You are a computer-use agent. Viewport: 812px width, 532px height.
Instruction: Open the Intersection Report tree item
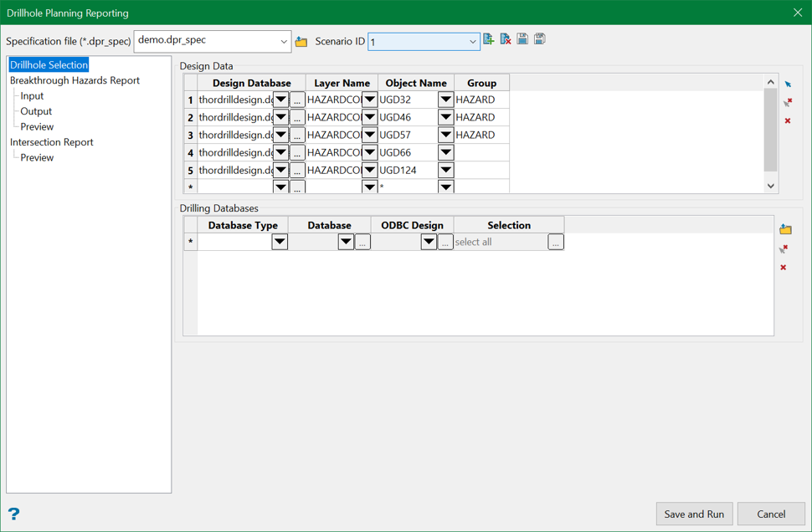coord(52,142)
